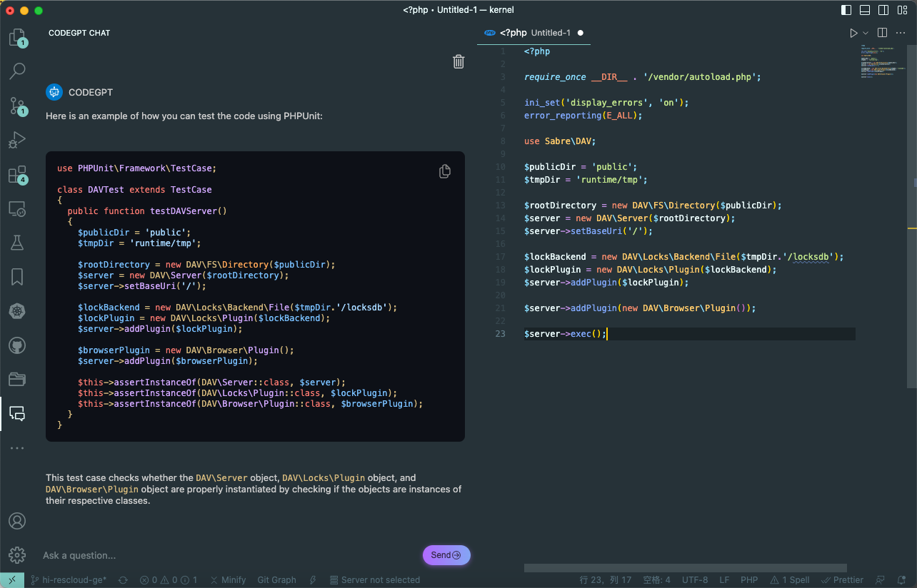This screenshot has height=588, width=917.
Task: Open the Run and Debug view
Action: click(17, 140)
